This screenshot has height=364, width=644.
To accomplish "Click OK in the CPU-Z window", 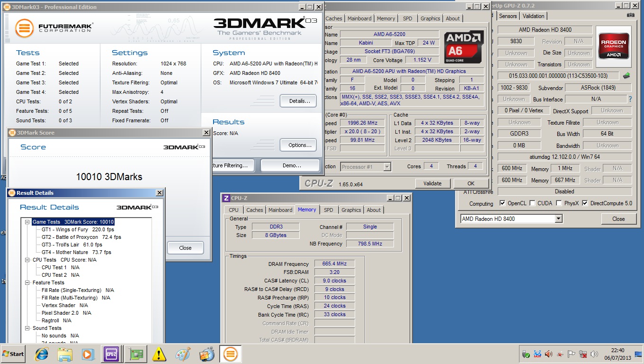I will coord(471,183).
